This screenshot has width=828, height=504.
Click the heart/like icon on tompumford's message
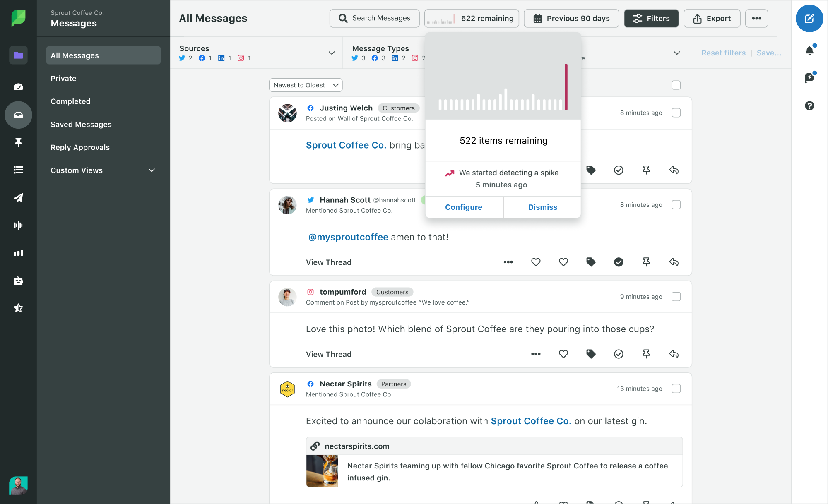click(x=564, y=354)
